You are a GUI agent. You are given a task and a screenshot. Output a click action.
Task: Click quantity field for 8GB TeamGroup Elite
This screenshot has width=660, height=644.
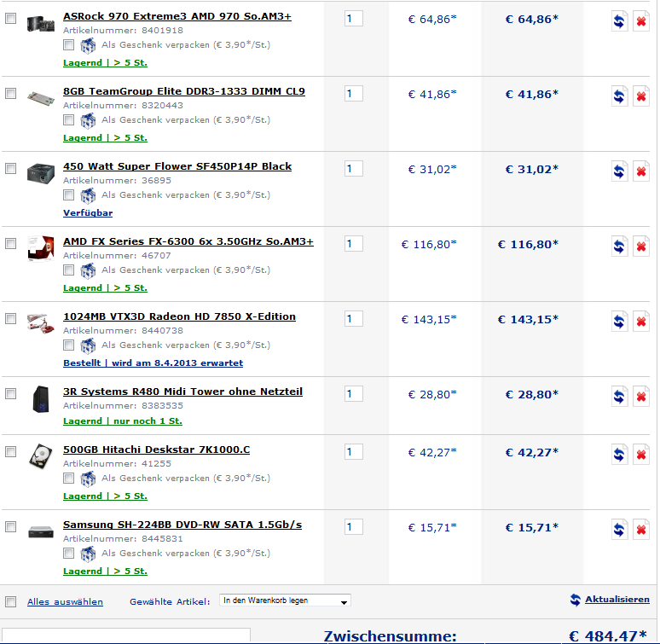pyautogui.click(x=354, y=94)
